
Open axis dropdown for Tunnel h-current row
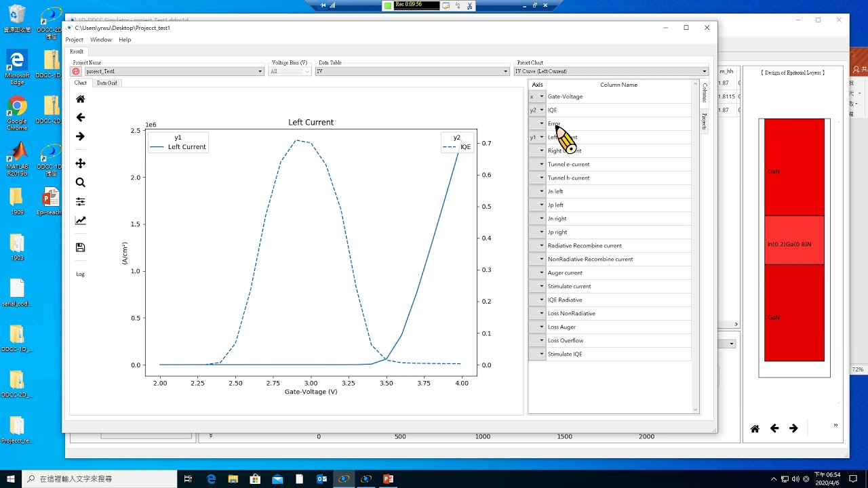point(537,178)
